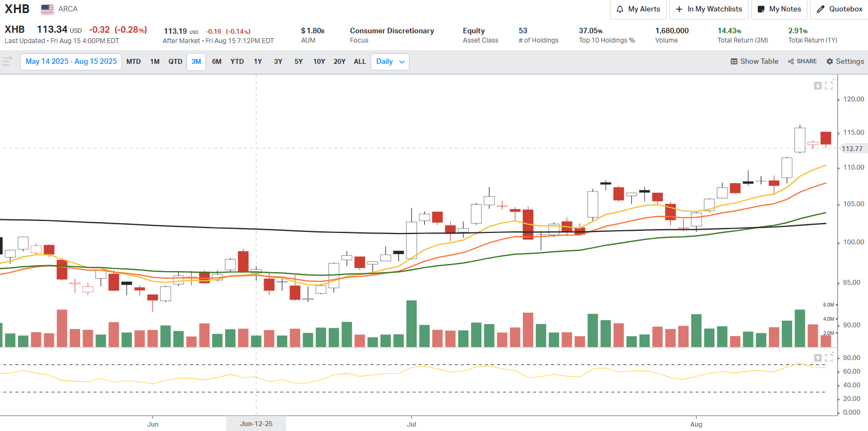Select the 1M time range

(x=155, y=62)
